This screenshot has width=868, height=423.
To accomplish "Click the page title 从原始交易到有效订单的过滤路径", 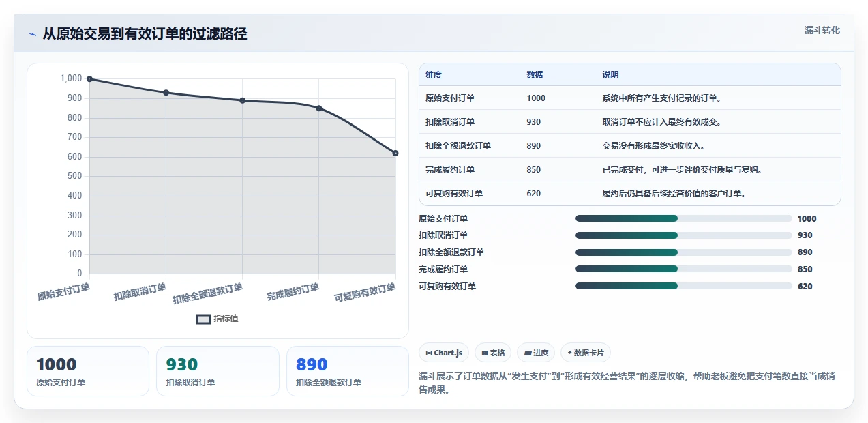I will (145, 34).
